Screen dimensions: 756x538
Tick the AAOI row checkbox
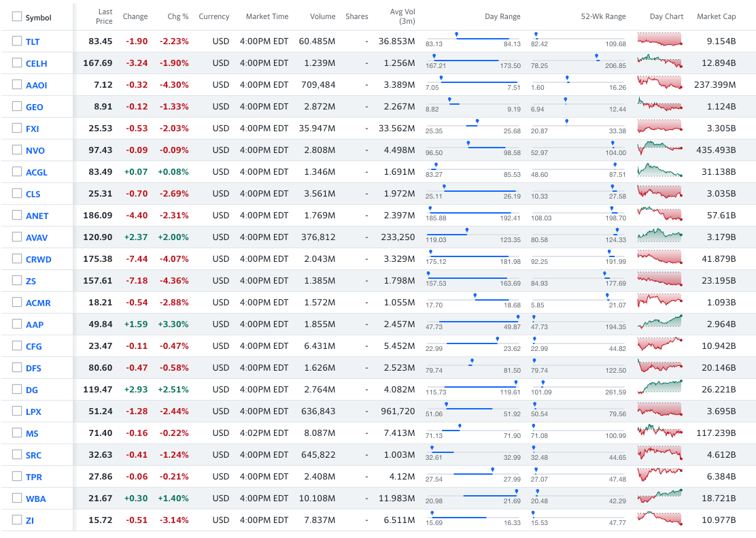click(x=17, y=84)
